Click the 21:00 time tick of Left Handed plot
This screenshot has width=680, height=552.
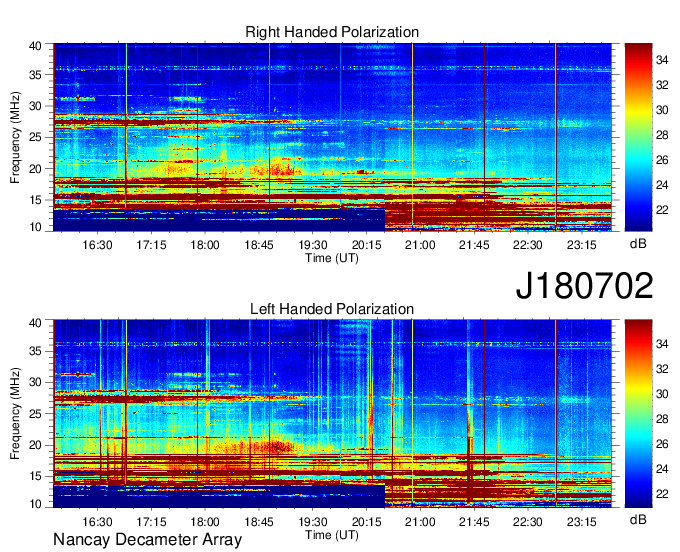coord(420,522)
